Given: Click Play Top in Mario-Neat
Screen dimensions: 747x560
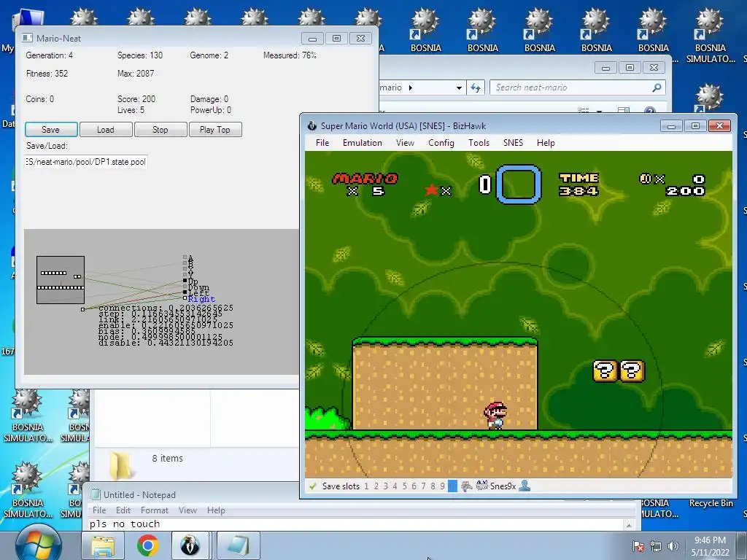Looking at the screenshot, I should (215, 130).
